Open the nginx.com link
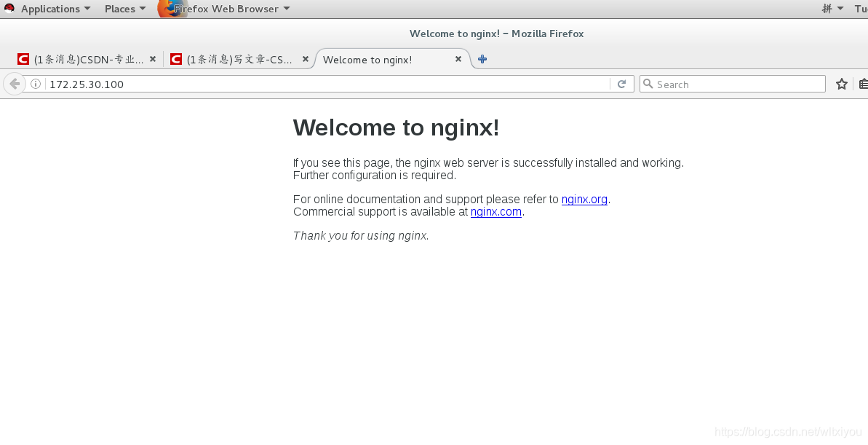The height and width of the screenshot is (445, 868). [x=496, y=212]
